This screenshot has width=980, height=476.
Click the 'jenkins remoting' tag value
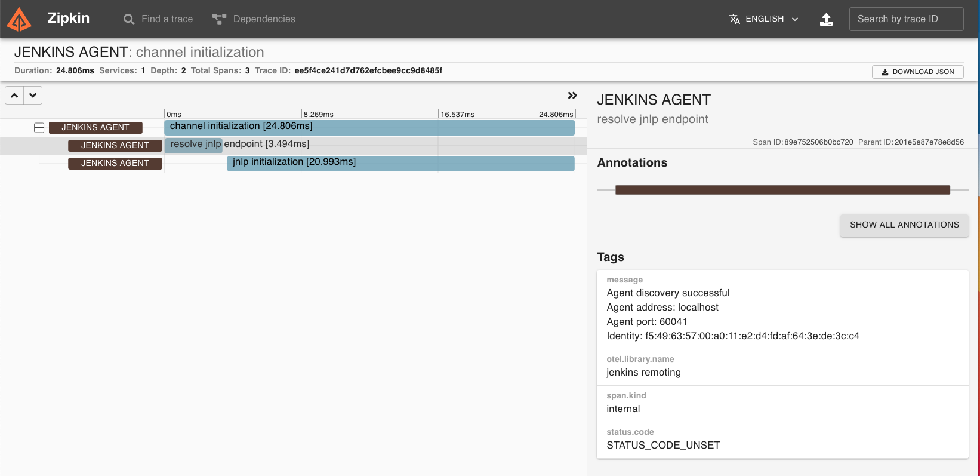[643, 373]
